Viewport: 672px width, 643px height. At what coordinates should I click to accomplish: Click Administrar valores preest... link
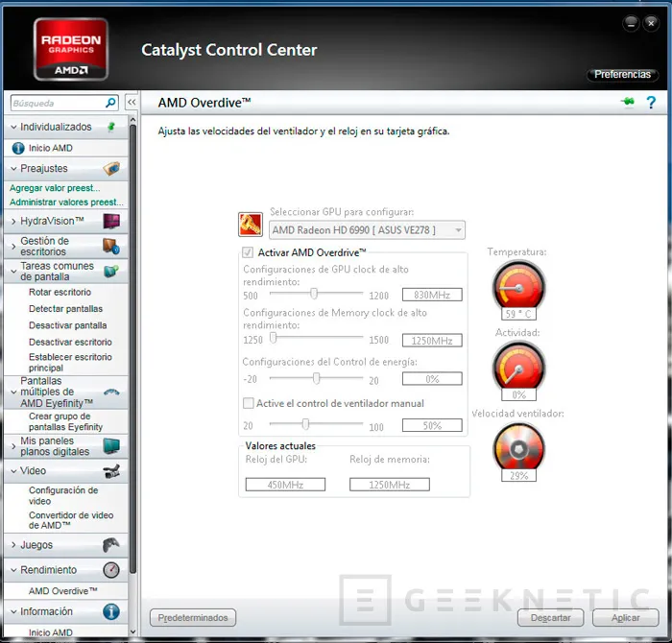66,202
